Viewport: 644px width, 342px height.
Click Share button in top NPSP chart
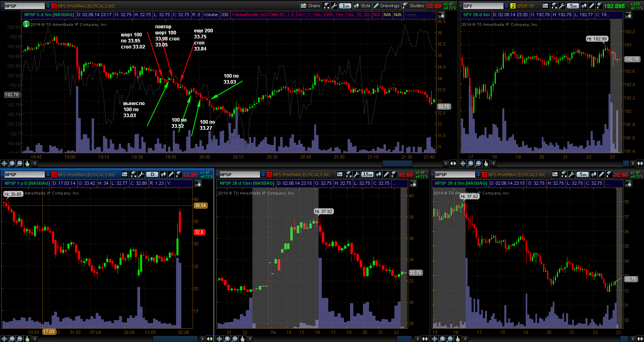click(x=310, y=6)
